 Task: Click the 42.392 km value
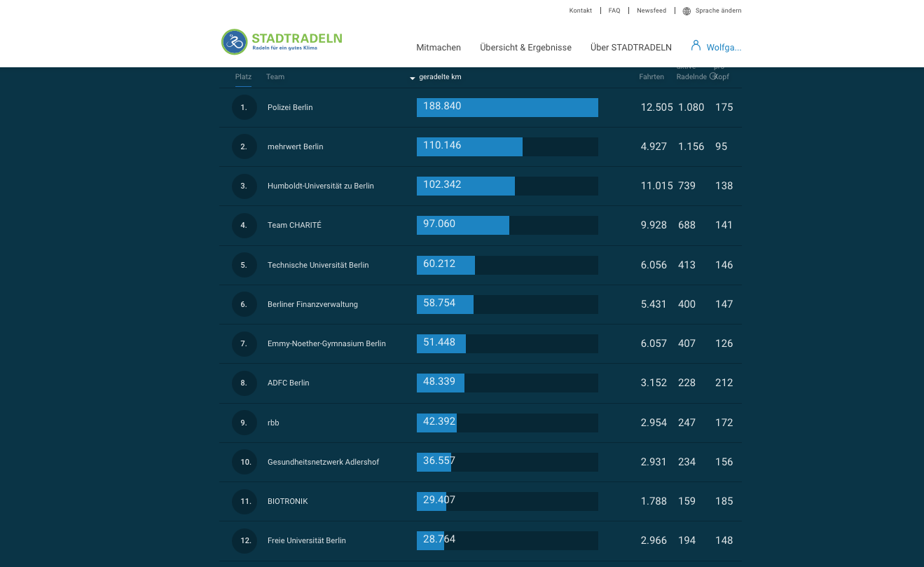[439, 421]
